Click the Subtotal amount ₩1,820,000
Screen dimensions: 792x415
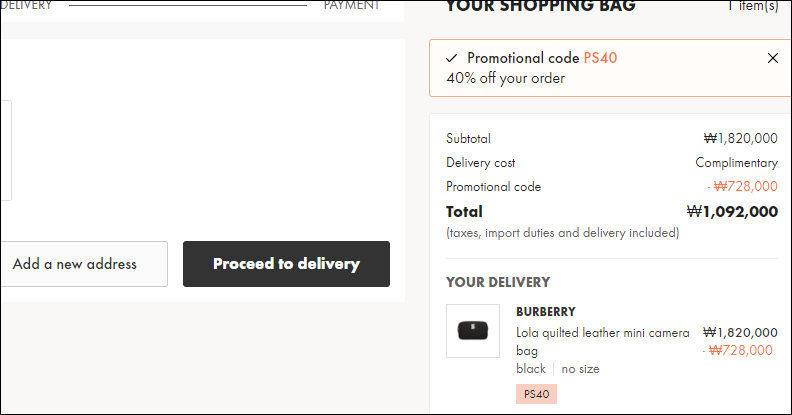coord(740,138)
